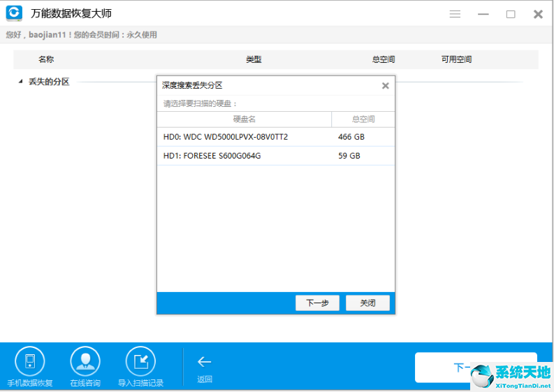Go back with the 返回 arrow

204,361
